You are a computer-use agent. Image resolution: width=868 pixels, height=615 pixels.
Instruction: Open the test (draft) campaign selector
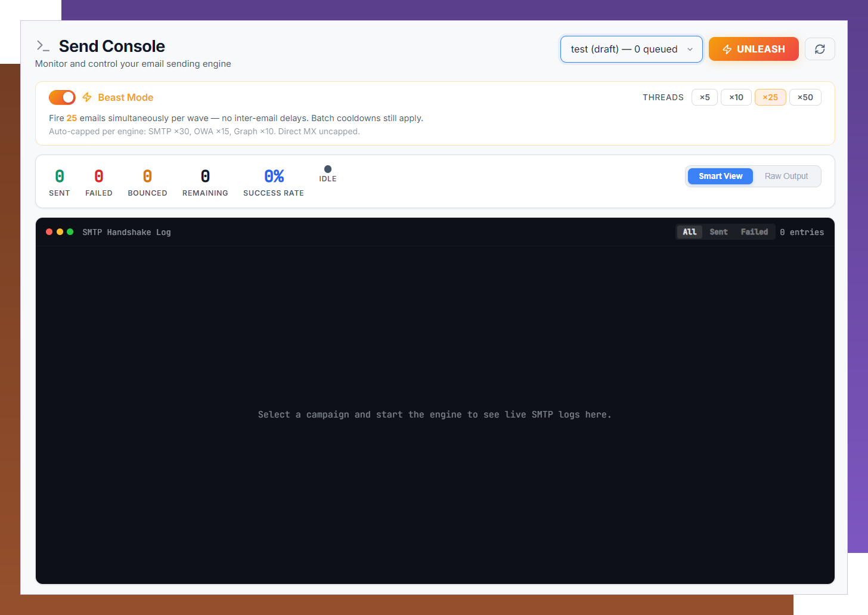pyautogui.click(x=631, y=49)
